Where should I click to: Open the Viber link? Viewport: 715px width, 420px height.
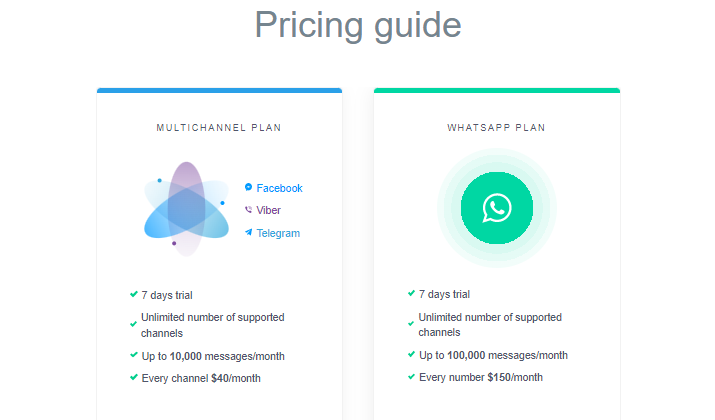(x=268, y=210)
